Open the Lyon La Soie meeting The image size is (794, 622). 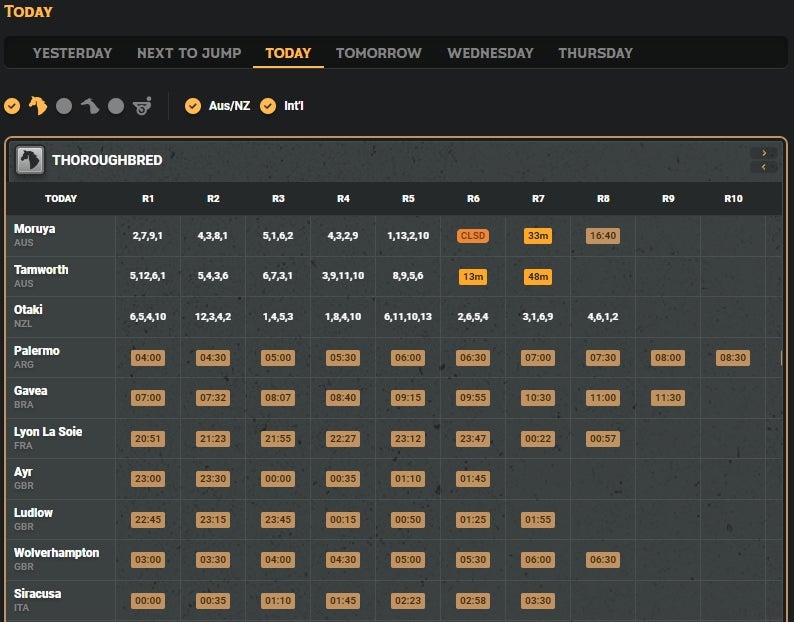coord(48,432)
